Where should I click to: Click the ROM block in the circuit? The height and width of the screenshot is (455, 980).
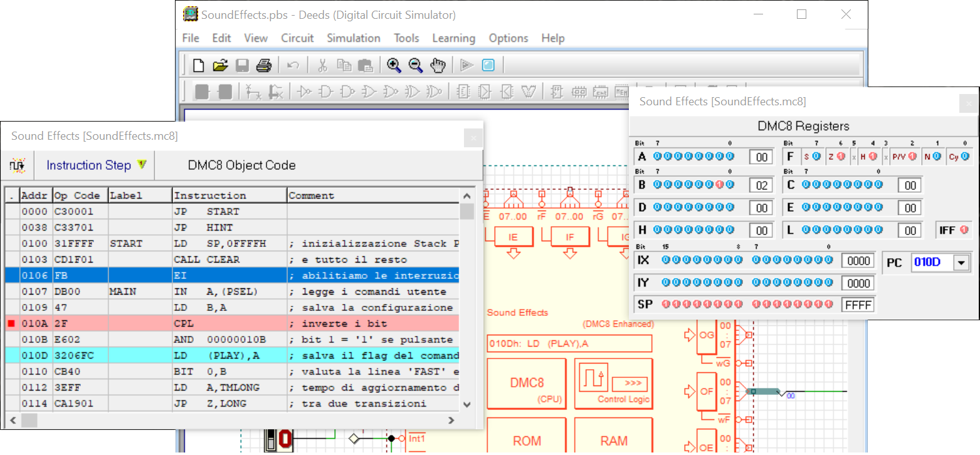tap(526, 435)
